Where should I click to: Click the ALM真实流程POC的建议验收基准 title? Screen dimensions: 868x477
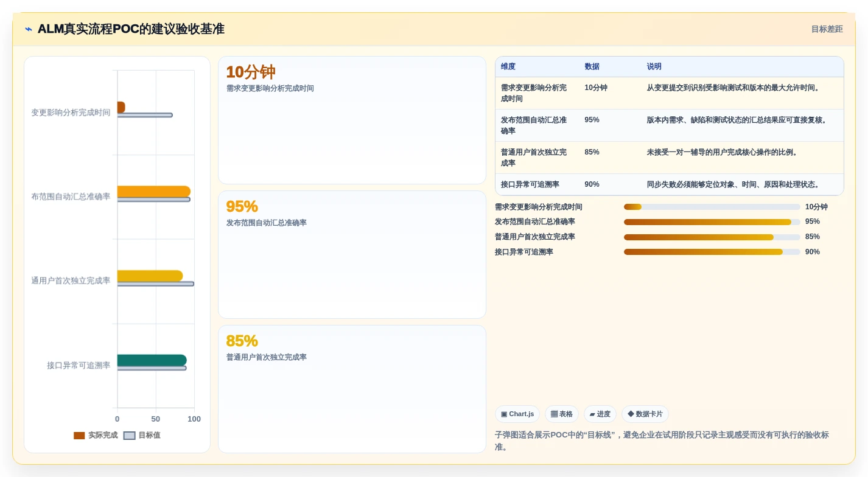point(131,29)
